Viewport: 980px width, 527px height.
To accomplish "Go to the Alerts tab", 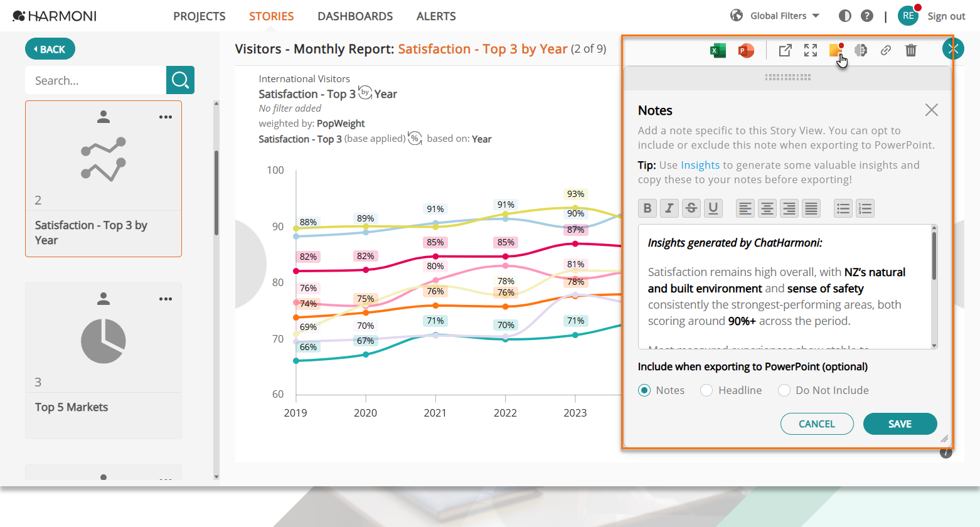I will tap(436, 16).
